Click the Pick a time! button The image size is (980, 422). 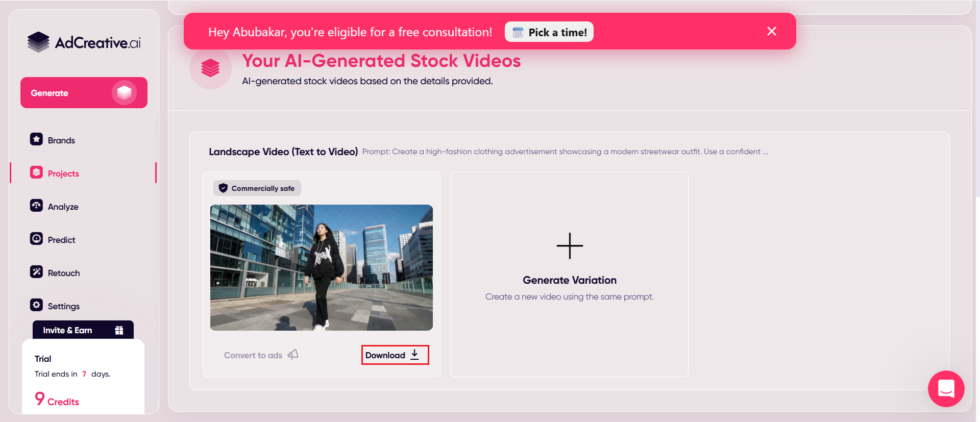tap(549, 32)
